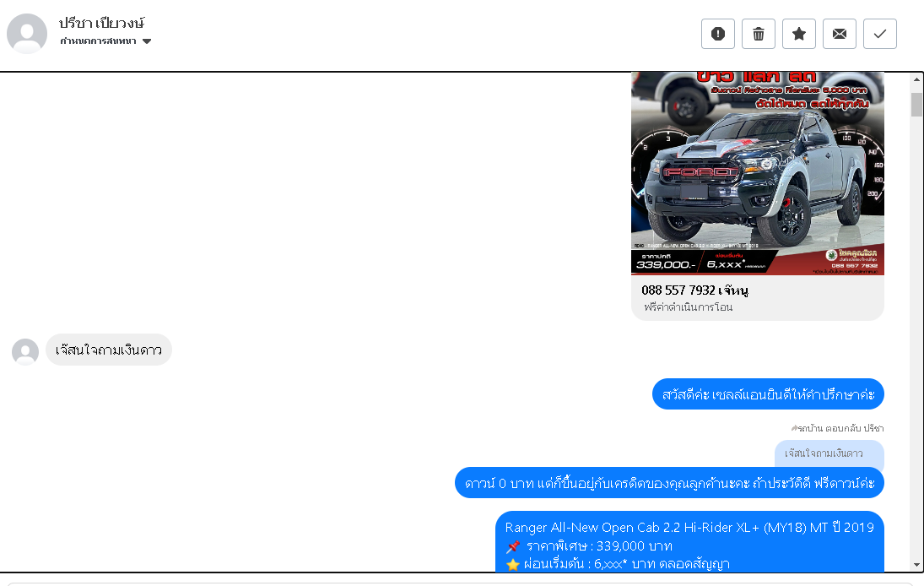
Task: Click ad title 088 557 7932 เจ๊หนู
Action: 694,290
